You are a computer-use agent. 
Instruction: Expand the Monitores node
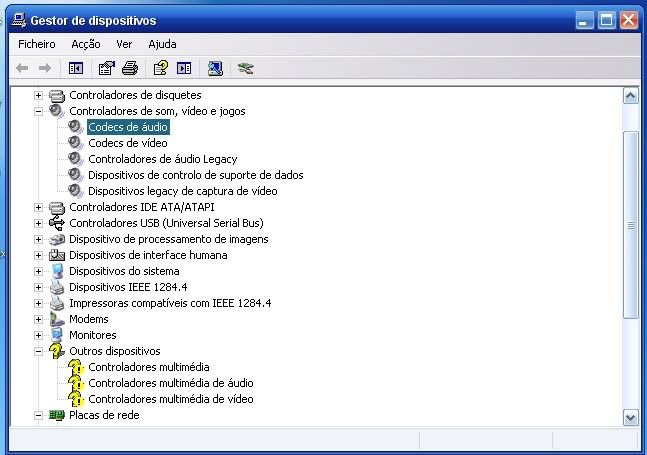coord(38,335)
